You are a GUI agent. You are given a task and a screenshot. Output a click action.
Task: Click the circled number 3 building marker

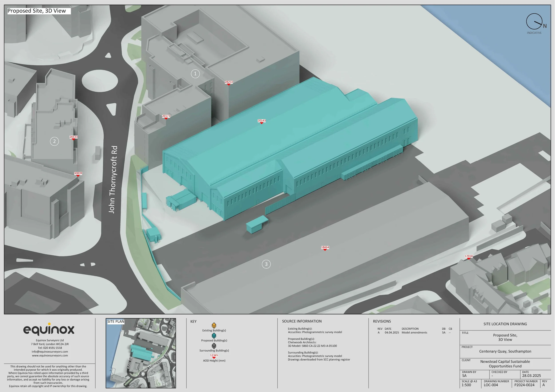coord(266,264)
